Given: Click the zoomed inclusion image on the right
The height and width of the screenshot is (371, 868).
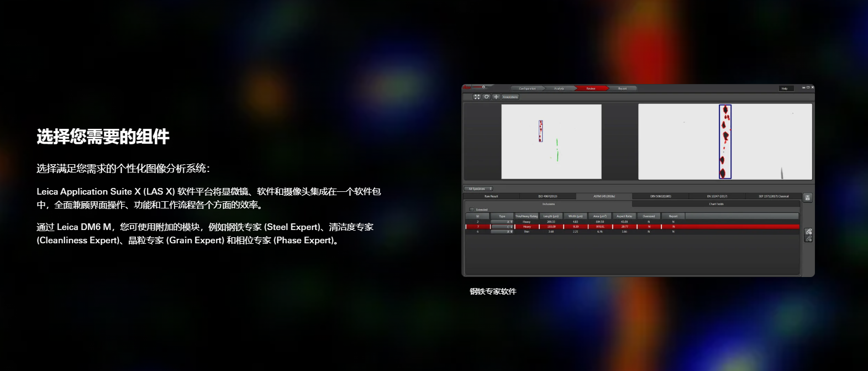Looking at the screenshot, I should 725,142.
